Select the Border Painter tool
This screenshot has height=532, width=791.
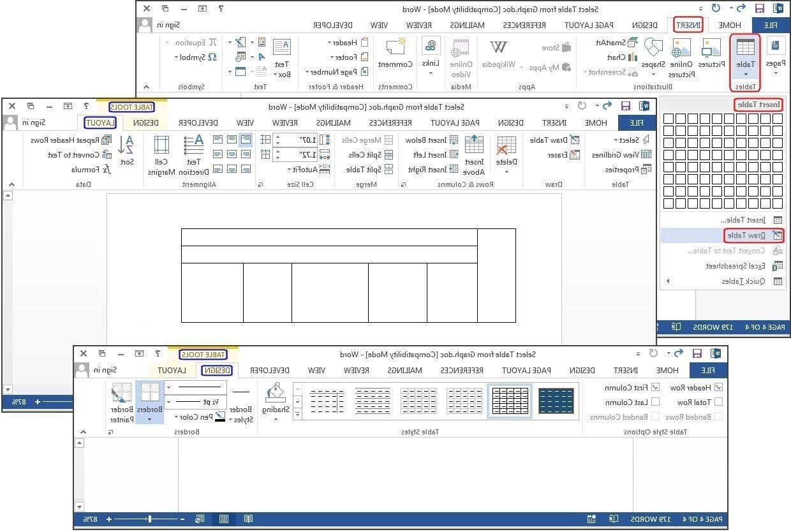coord(122,399)
